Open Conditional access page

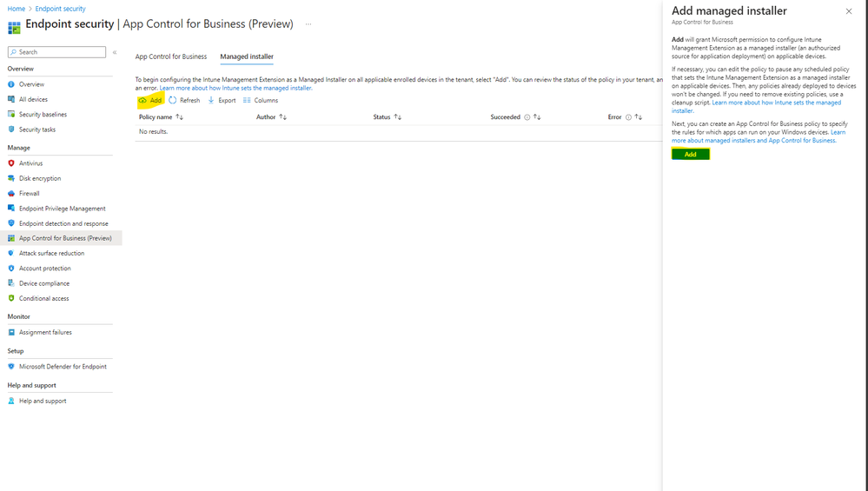pyautogui.click(x=43, y=298)
